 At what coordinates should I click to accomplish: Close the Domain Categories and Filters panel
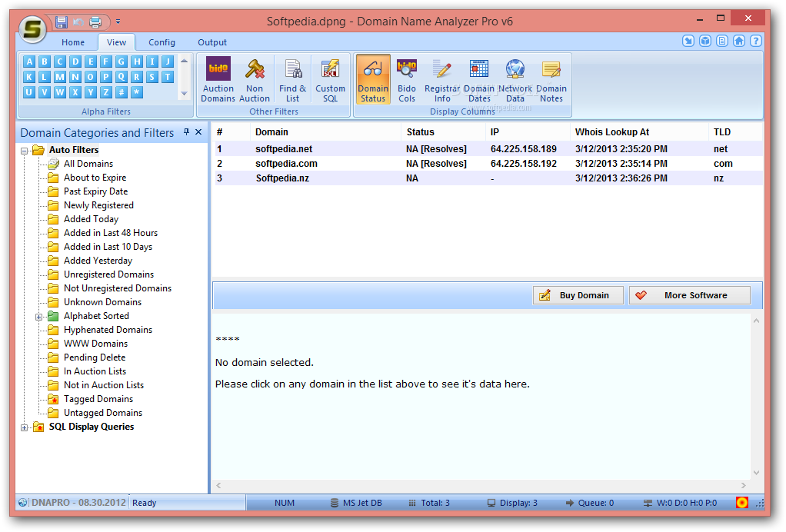[x=198, y=132]
